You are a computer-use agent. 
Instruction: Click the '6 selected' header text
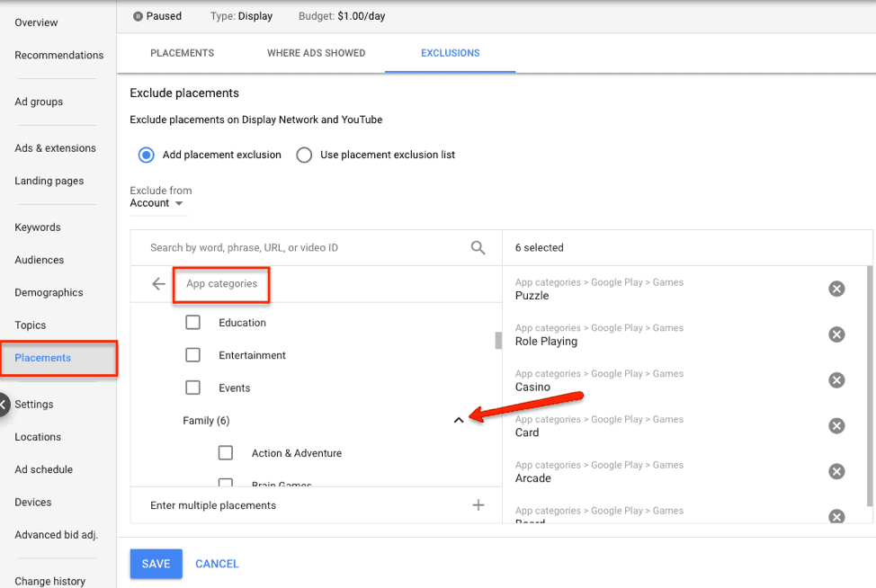[539, 247]
